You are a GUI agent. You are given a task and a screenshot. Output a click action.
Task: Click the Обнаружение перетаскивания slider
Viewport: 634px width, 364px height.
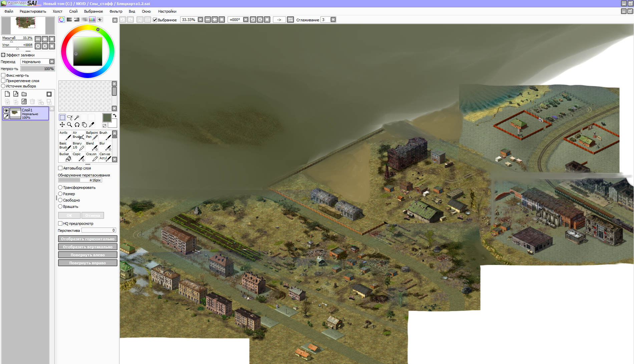point(80,180)
